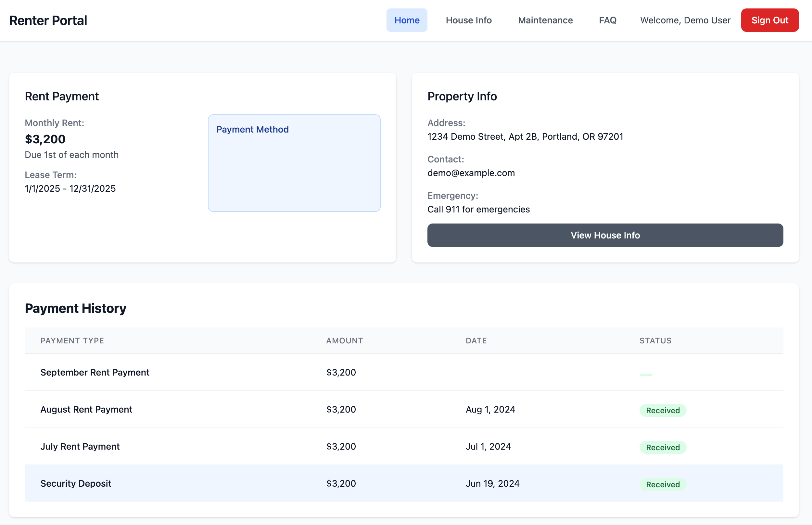Click the Sign Out button
812x525 pixels.
[x=770, y=20]
